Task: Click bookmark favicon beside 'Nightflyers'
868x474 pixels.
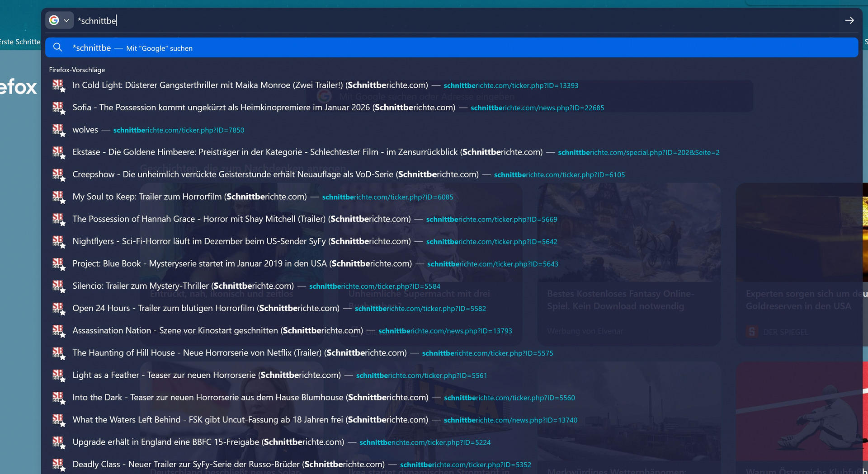Action: (59, 241)
